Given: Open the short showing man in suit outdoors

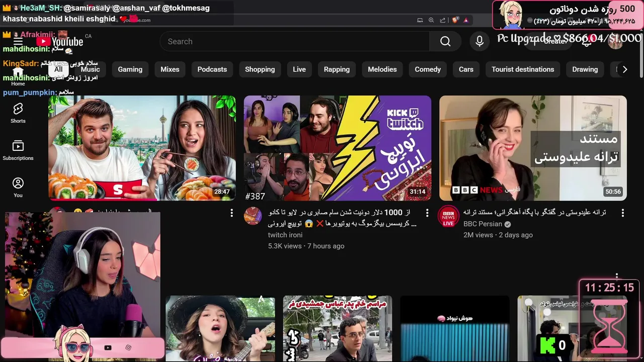Looking at the screenshot, I should [x=338, y=329].
